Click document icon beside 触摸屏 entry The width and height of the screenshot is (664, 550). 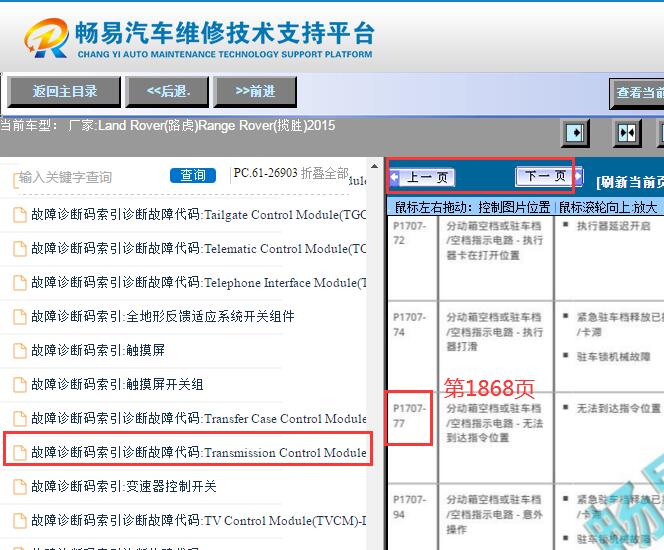pos(19,351)
